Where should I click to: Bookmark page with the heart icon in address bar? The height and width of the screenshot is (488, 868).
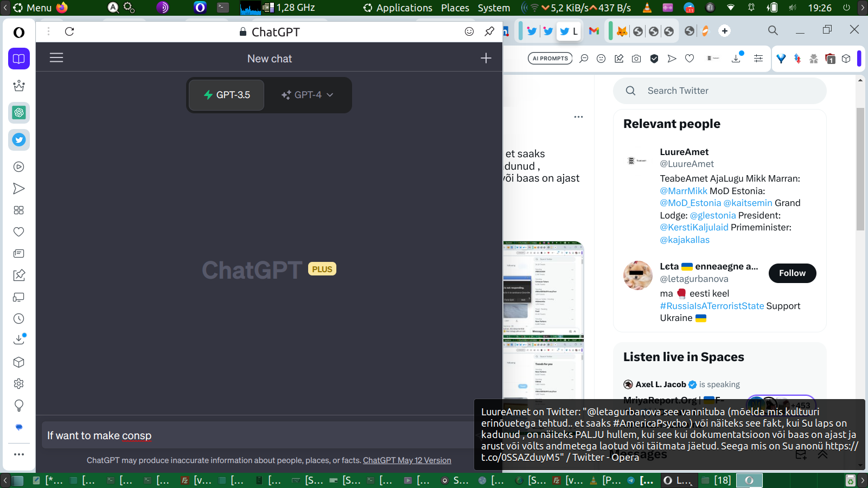point(690,59)
